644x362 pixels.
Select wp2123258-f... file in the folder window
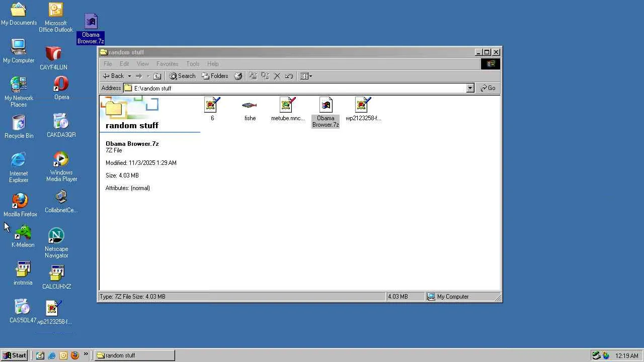[x=363, y=109]
